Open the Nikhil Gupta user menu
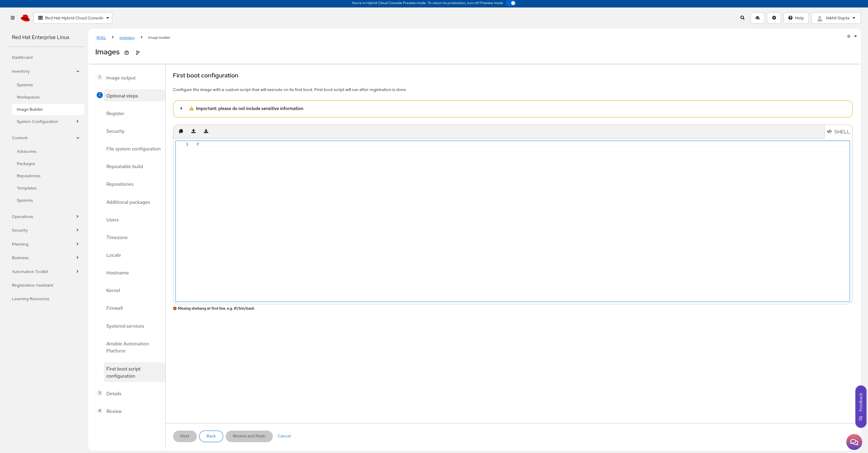Viewport: 868px width, 453px height. point(836,18)
